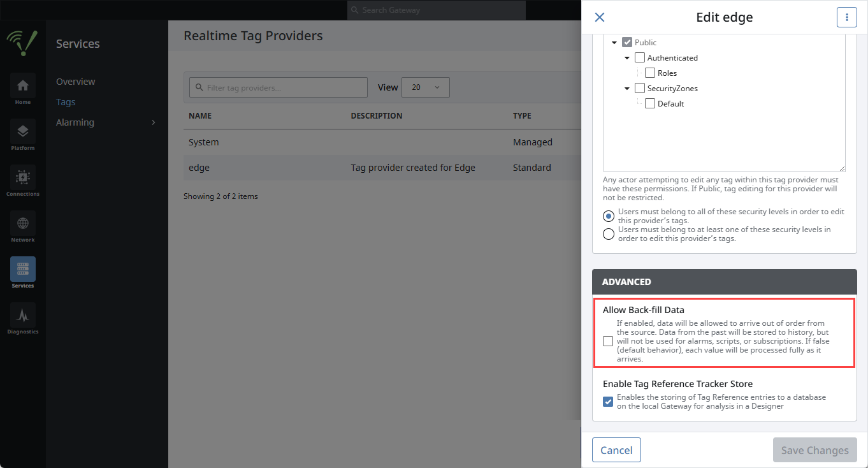
Task: Open the three-dot options menu
Action: (847, 17)
